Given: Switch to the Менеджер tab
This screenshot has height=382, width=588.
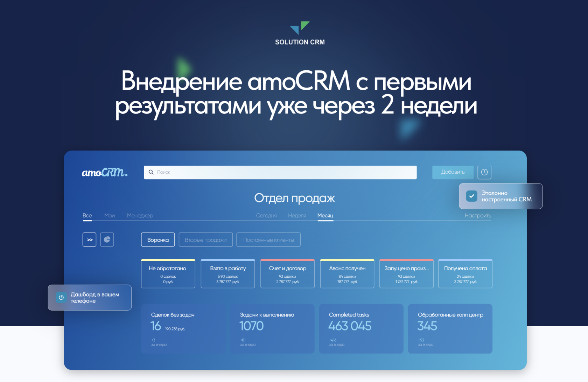Looking at the screenshot, I should (x=140, y=216).
